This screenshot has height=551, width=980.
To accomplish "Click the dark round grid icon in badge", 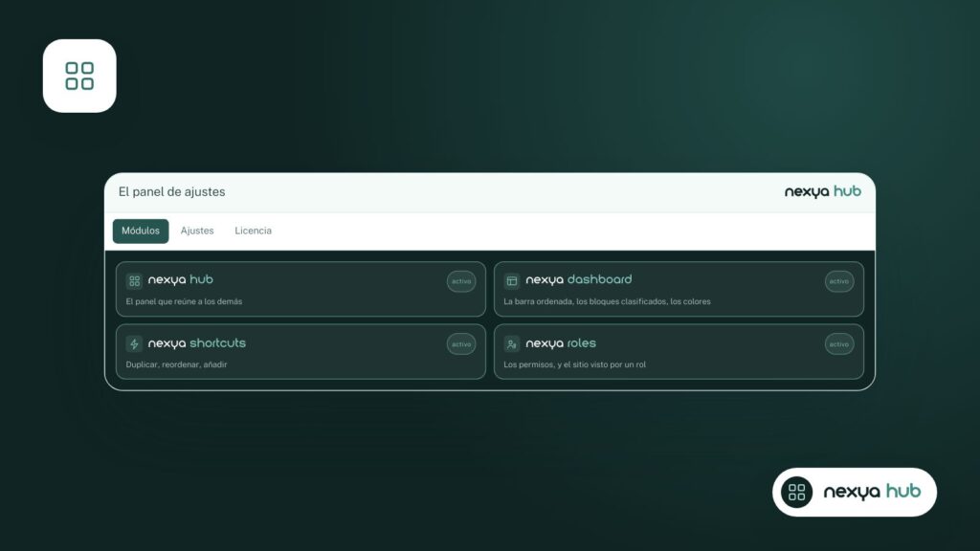I will coord(796,493).
